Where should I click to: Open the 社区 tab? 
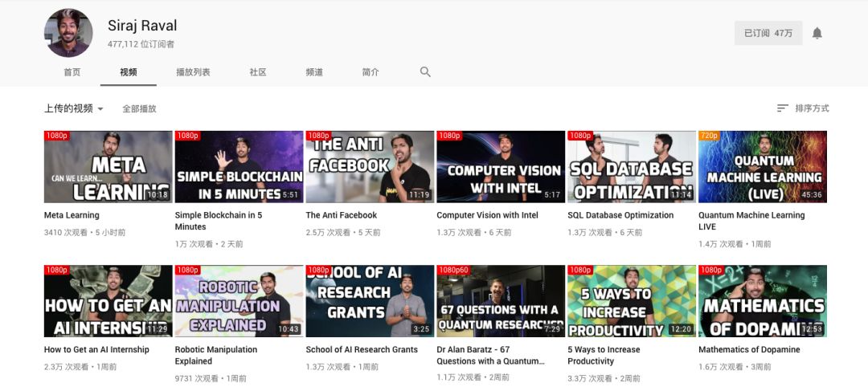pyautogui.click(x=258, y=72)
